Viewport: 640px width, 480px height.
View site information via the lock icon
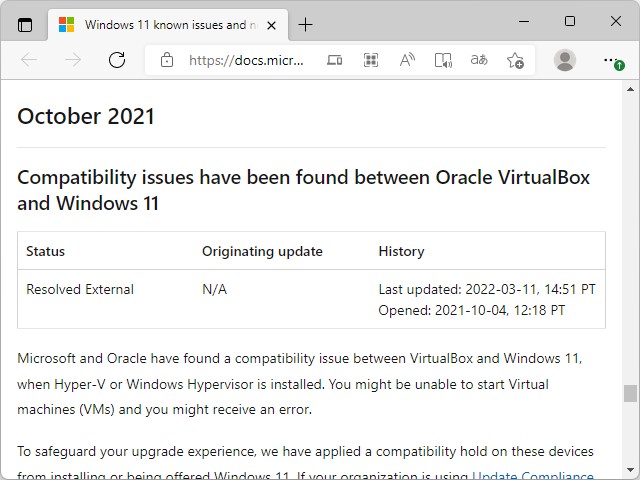[x=167, y=60]
